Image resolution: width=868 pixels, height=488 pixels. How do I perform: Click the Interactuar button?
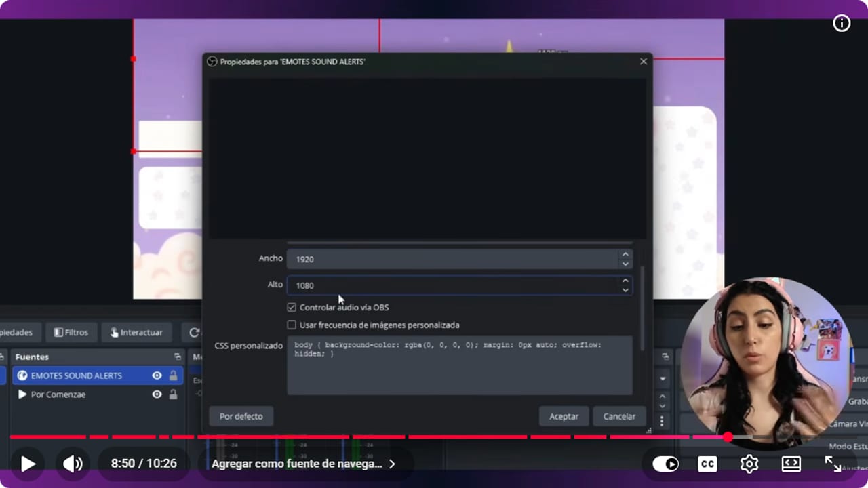[136, 332]
